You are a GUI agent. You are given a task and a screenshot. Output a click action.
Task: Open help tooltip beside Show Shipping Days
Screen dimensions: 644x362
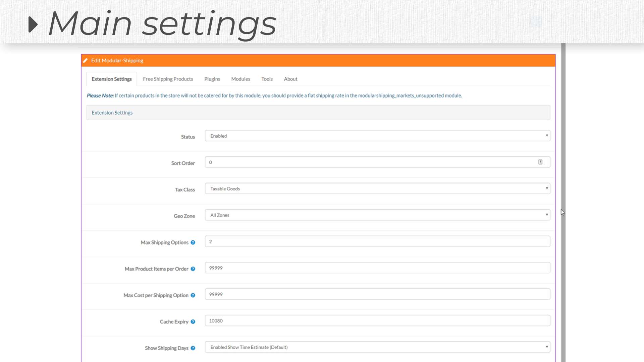click(x=193, y=348)
